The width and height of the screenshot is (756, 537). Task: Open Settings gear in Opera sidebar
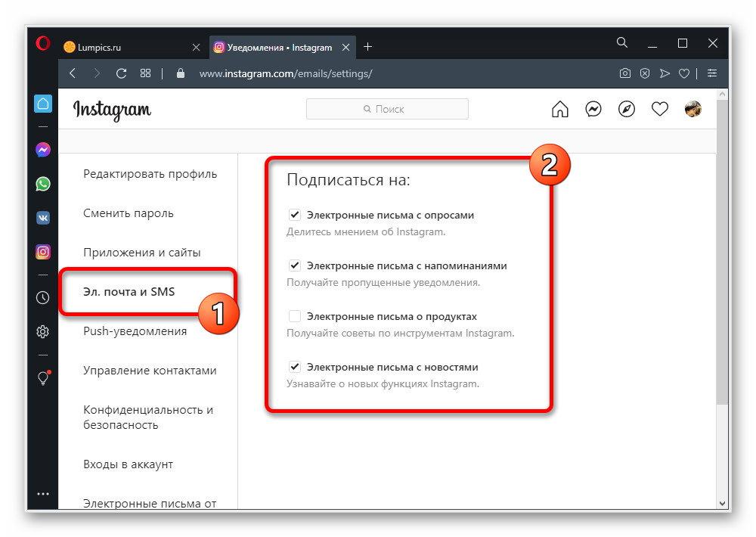(x=43, y=331)
